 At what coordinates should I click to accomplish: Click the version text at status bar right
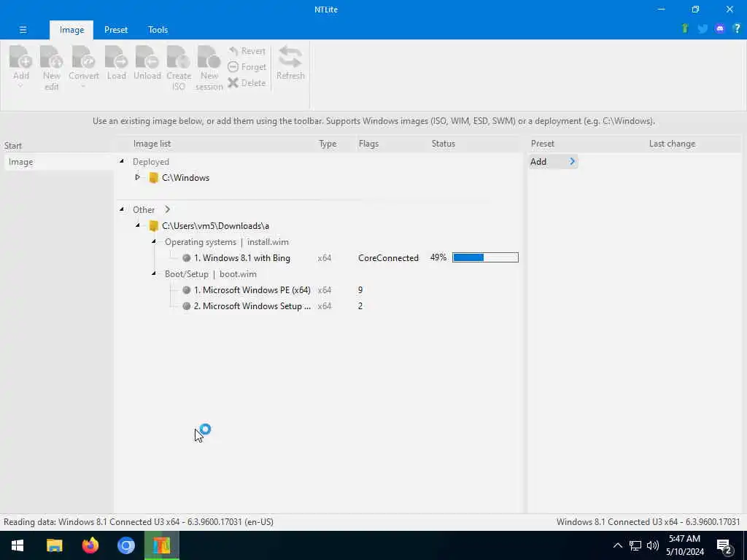click(648, 522)
